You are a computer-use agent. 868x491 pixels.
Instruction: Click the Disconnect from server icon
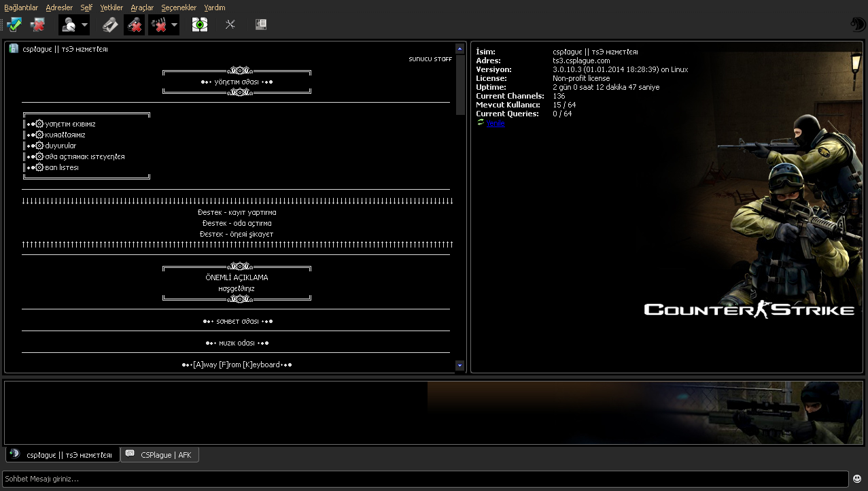point(37,25)
